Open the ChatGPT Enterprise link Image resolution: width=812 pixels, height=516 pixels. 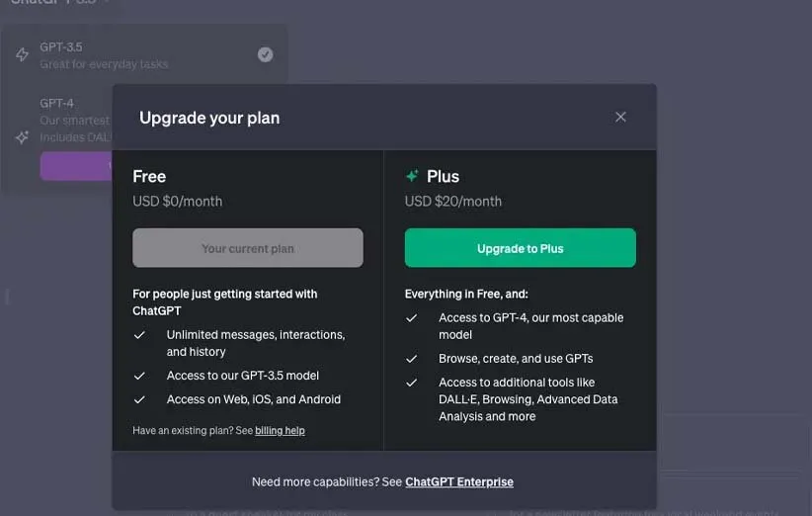click(x=459, y=482)
